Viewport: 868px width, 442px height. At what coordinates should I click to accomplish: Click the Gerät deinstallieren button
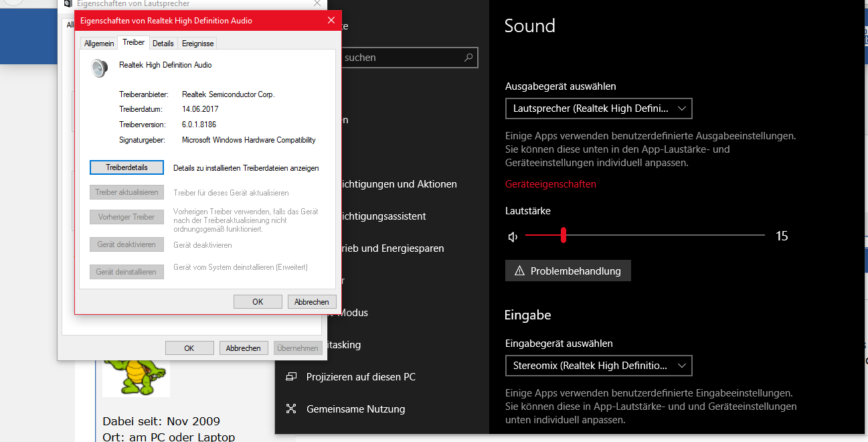[126, 272]
